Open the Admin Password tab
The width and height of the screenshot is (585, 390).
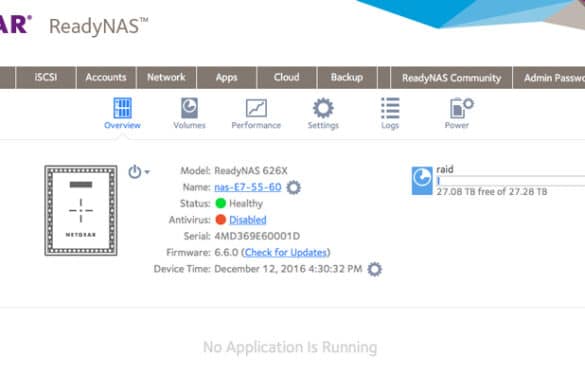tap(549, 78)
